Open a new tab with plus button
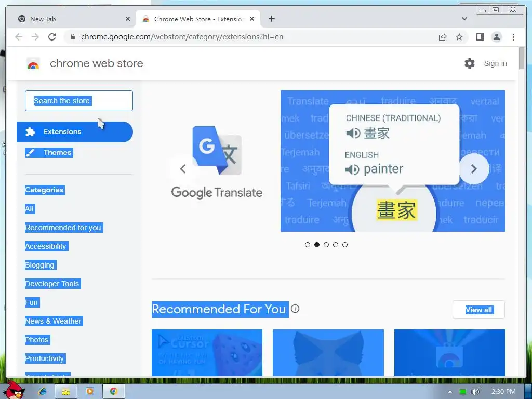 coord(271,19)
